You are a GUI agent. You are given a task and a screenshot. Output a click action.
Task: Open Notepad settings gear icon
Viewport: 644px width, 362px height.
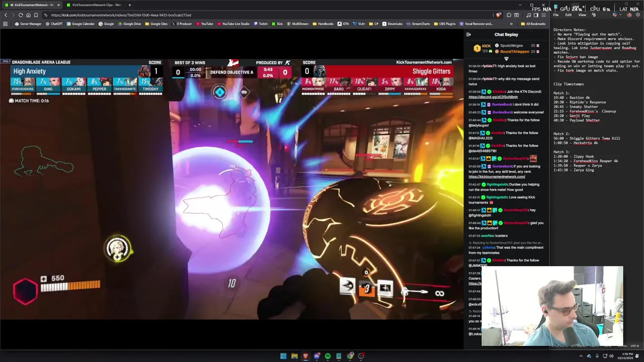coord(638,15)
